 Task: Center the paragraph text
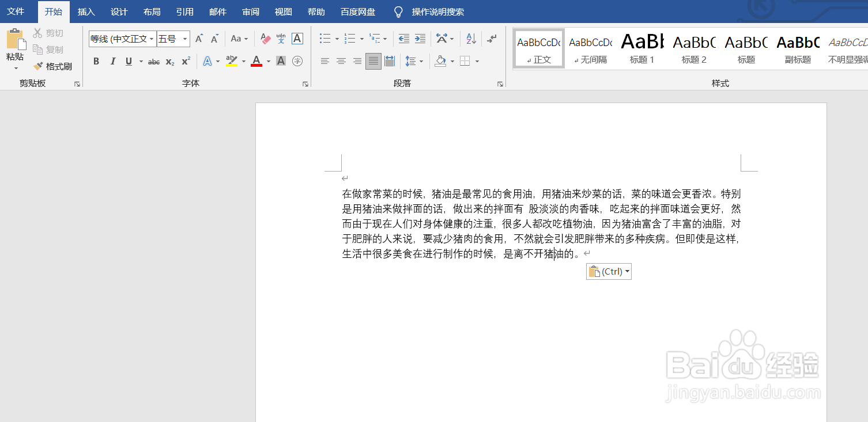click(341, 61)
